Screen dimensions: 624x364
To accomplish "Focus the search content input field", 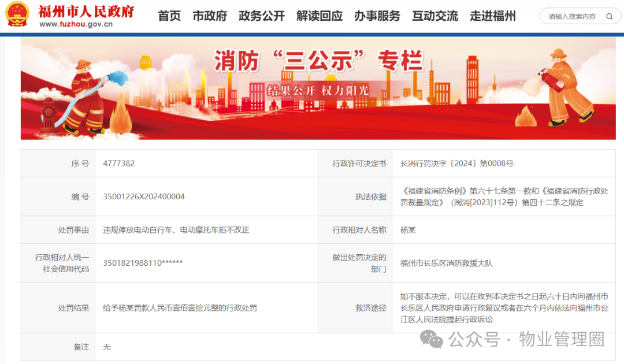I will tap(572, 17).
